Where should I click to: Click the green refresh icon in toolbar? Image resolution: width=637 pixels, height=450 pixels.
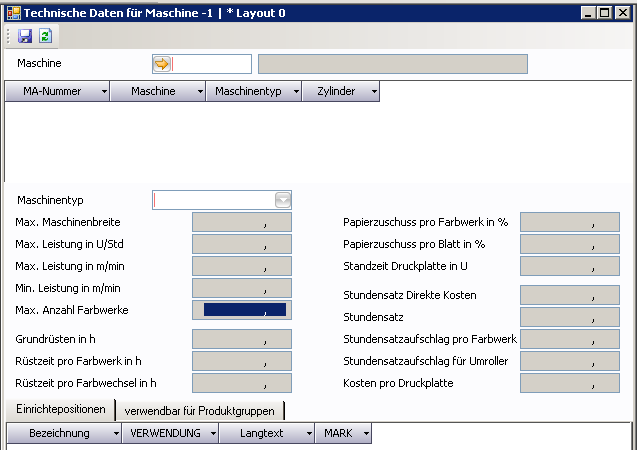point(44,36)
